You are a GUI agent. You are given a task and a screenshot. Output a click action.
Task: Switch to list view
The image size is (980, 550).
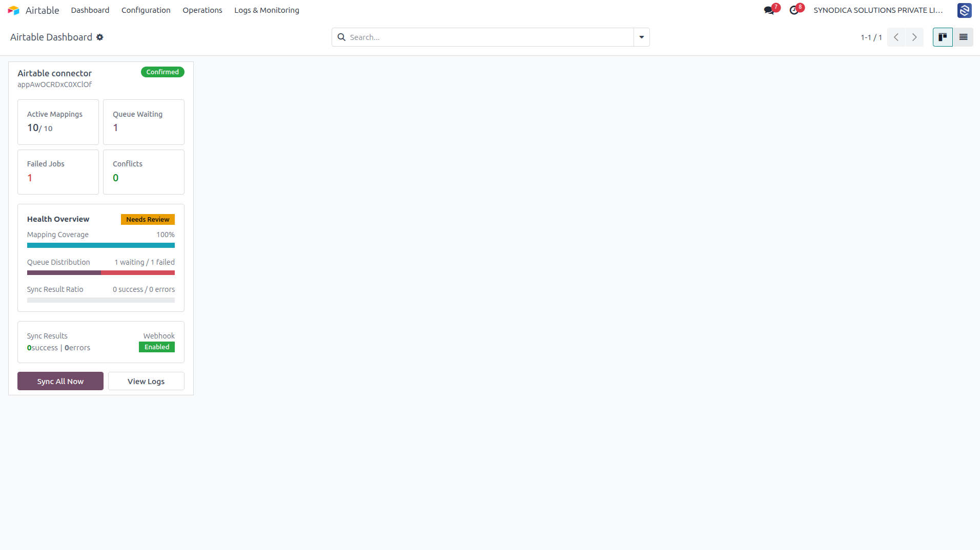click(x=963, y=37)
